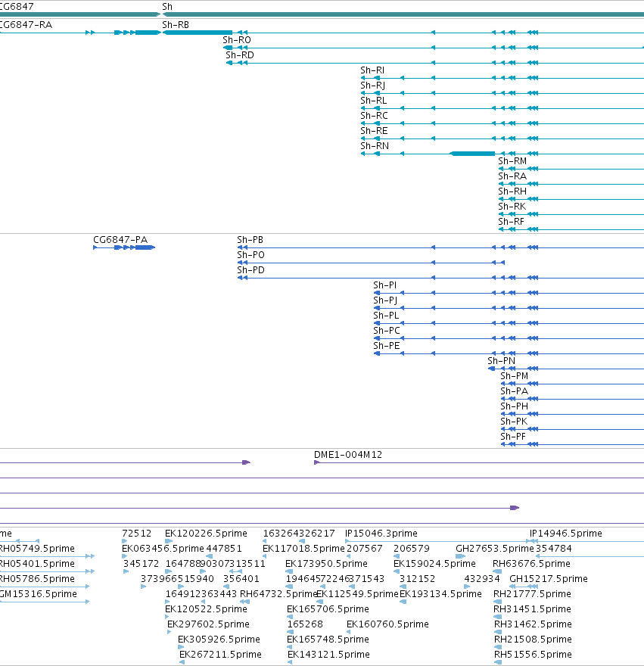Click the RH05786.5prime EST label

(37, 579)
